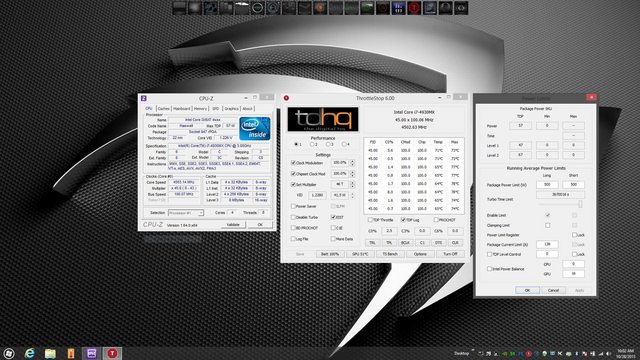This screenshot has width=640, height=360.
Task: Switch to the Mainboard tab in CPU-Z
Action: click(x=182, y=109)
